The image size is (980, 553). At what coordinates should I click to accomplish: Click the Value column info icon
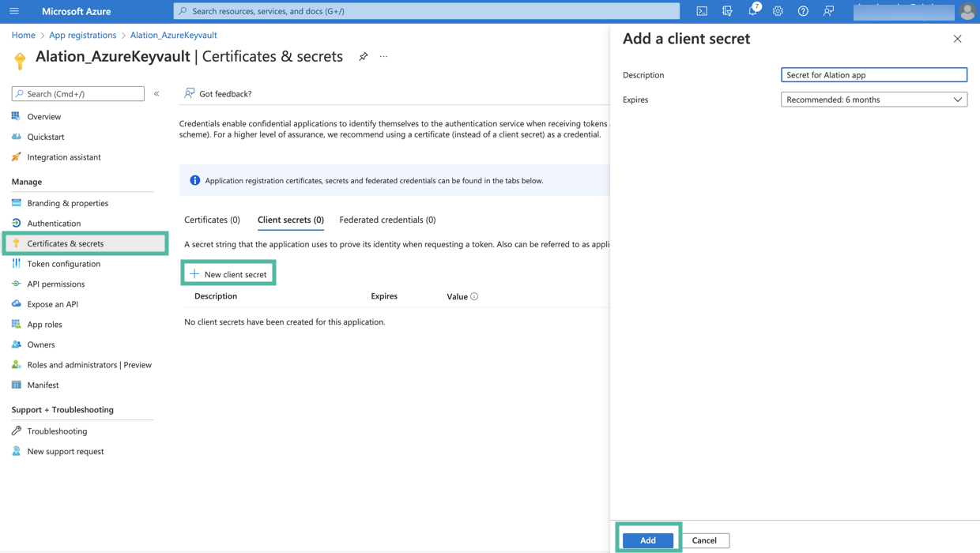pos(474,296)
